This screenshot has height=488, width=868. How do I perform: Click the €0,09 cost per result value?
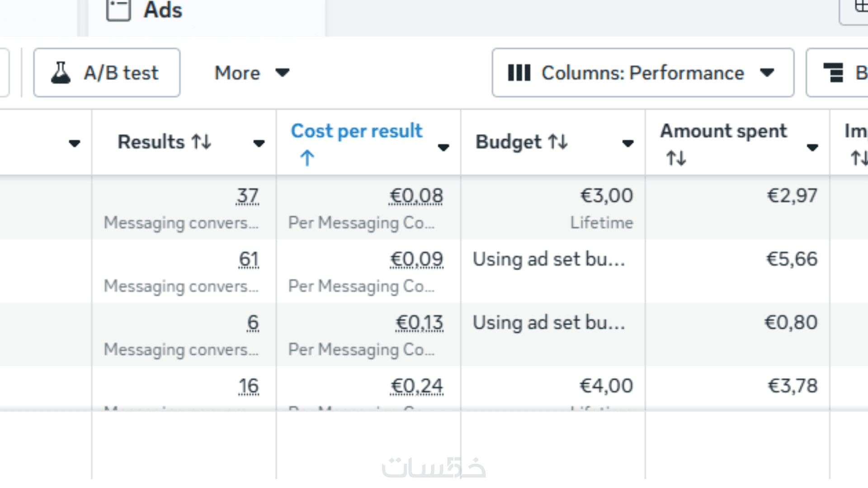tap(416, 259)
